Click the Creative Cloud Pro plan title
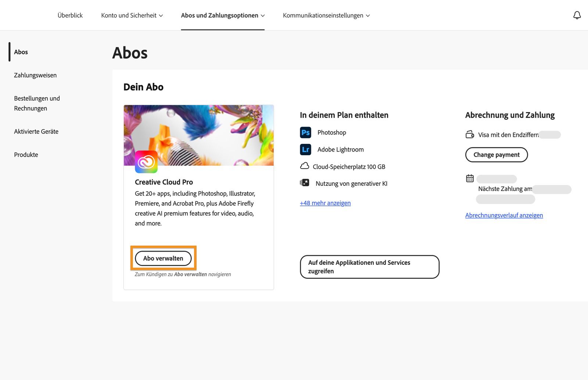 pos(164,182)
